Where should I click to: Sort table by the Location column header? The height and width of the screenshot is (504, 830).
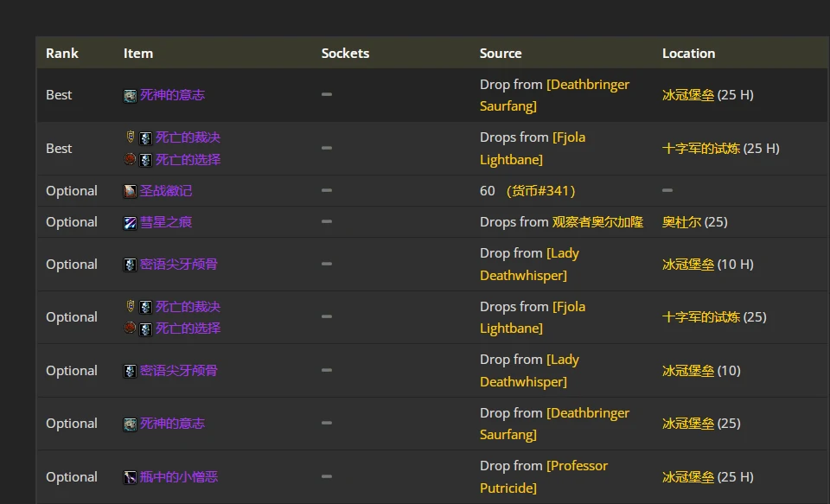689,54
